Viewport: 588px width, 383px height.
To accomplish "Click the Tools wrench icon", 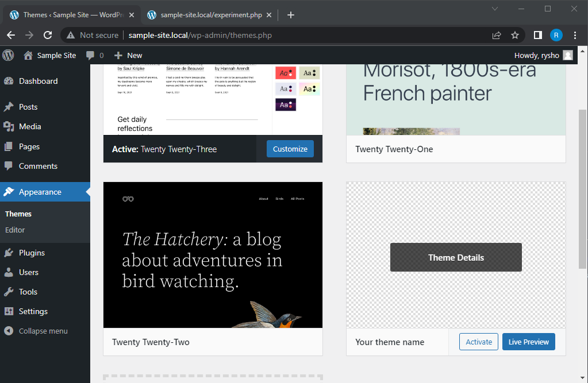I will coord(9,292).
